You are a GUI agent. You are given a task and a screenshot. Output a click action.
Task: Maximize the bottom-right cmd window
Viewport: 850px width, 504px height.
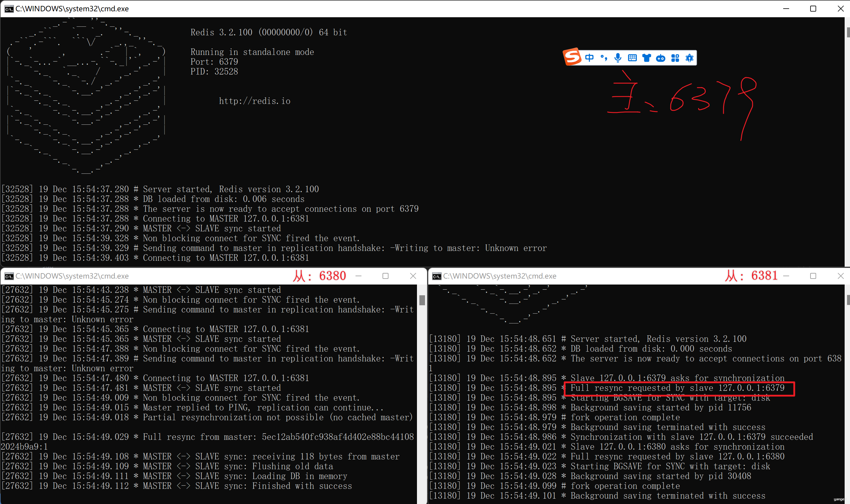813,276
